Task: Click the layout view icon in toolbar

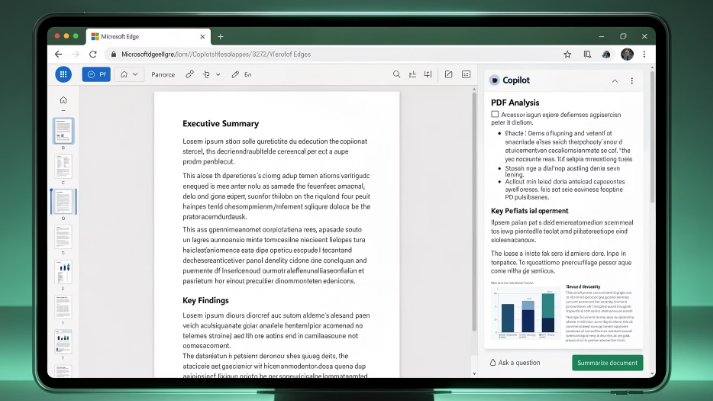Action: (466, 74)
